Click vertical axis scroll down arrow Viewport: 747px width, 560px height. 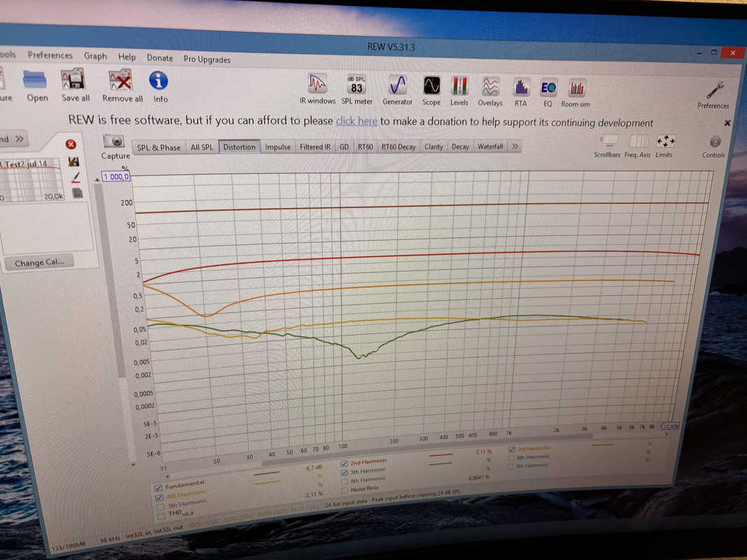133,464
